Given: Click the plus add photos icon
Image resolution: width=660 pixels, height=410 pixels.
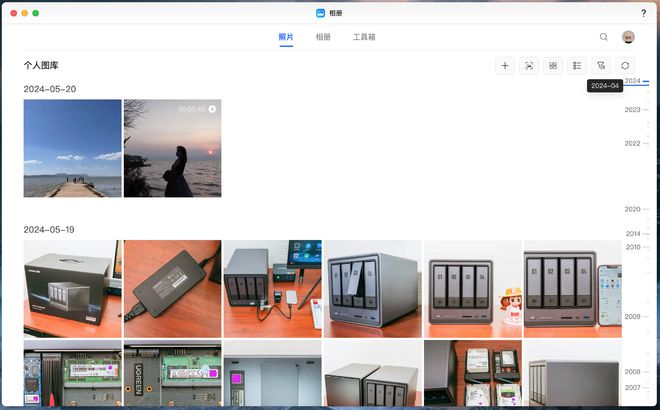Looking at the screenshot, I should [505, 66].
